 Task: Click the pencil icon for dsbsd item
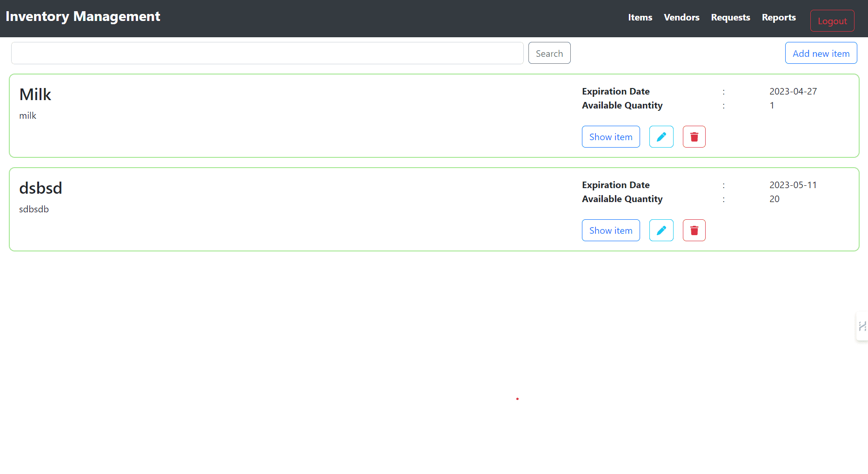point(661,230)
